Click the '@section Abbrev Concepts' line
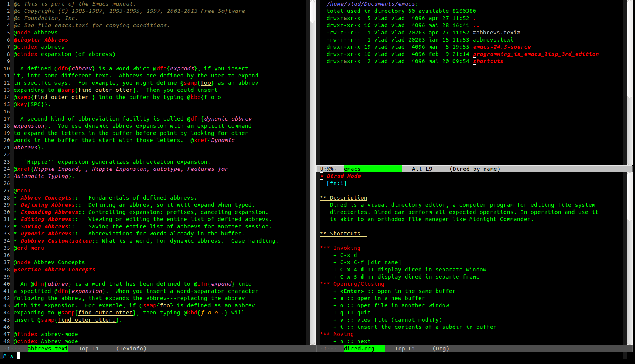 pos(54,270)
